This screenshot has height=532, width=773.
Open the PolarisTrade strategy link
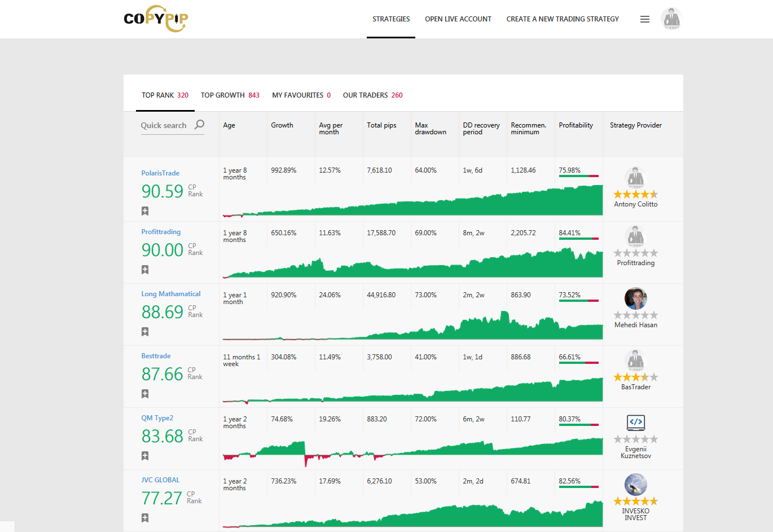(160, 173)
